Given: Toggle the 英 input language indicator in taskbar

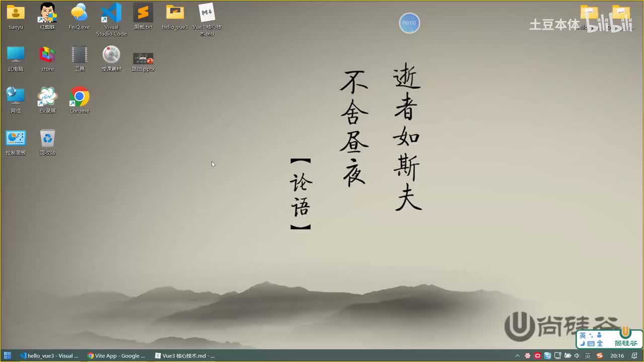Looking at the screenshot, I should coord(588,356).
